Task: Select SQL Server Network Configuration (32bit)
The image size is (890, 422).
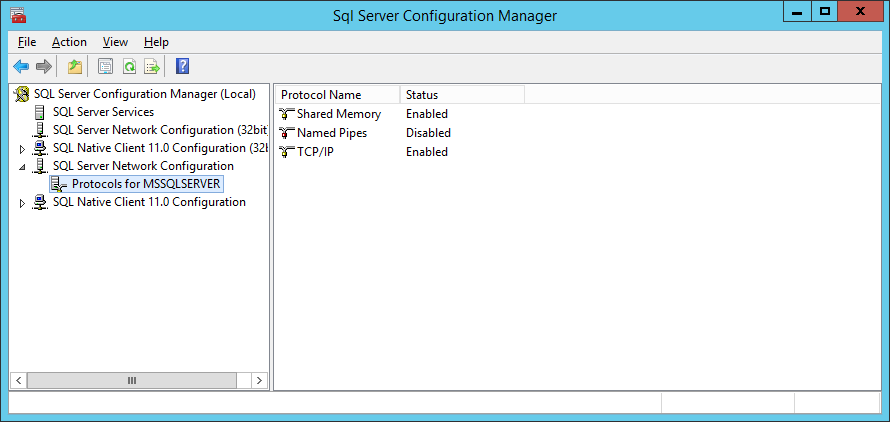Action: (x=159, y=130)
